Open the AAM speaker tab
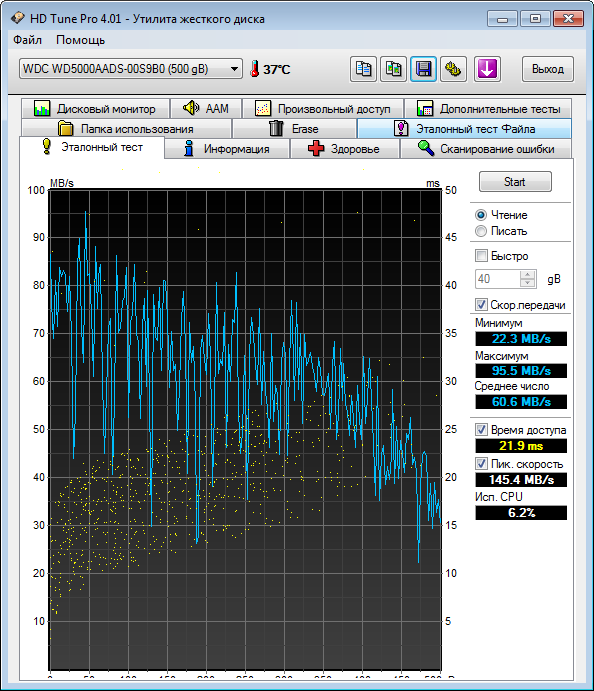The image size is (594, 691). click(206, 108)
